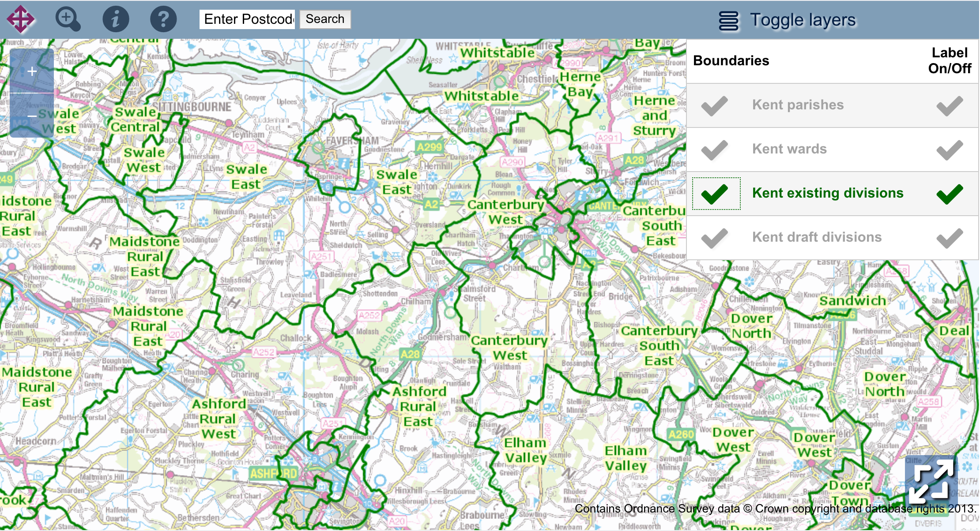Zoom out with the minus button
Image resolution: width=980 pixels, height=531 pixels.
click(x=32, y=116)
